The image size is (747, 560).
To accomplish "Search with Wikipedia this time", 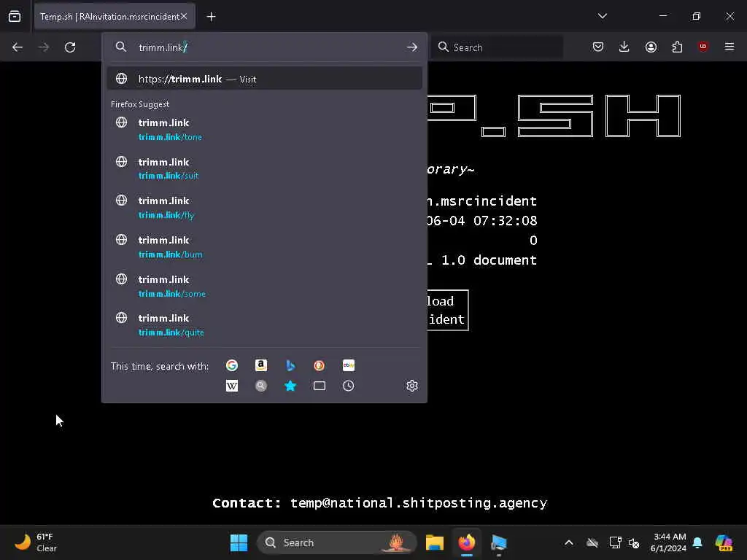I will (x=232, y=386).
